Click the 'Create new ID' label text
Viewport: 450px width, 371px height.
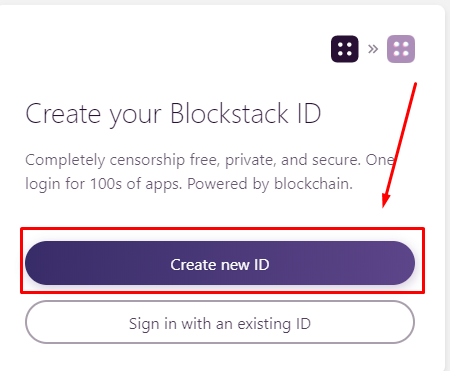coord(220,265)
